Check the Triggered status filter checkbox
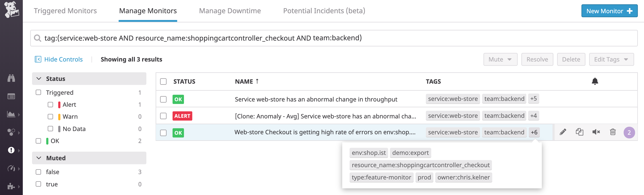 [38, 92]
